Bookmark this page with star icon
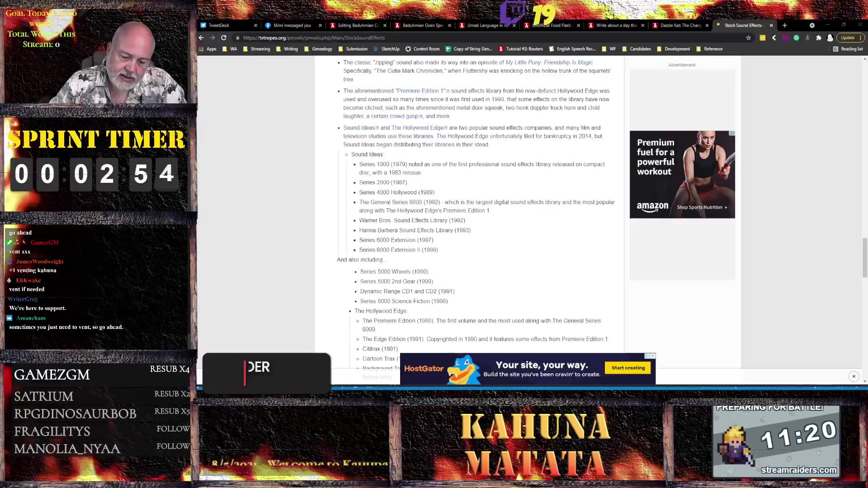 (748, 38)
